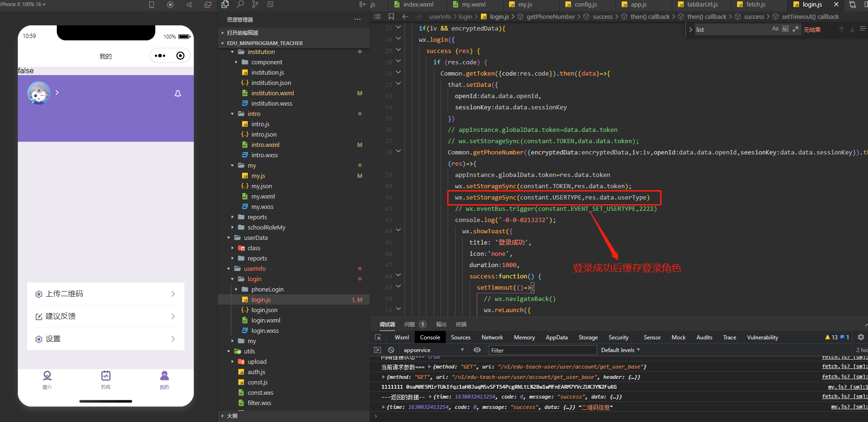Fold code at line 27 arrow
Viewport: 868px width, 422px height.
(398, 27)
